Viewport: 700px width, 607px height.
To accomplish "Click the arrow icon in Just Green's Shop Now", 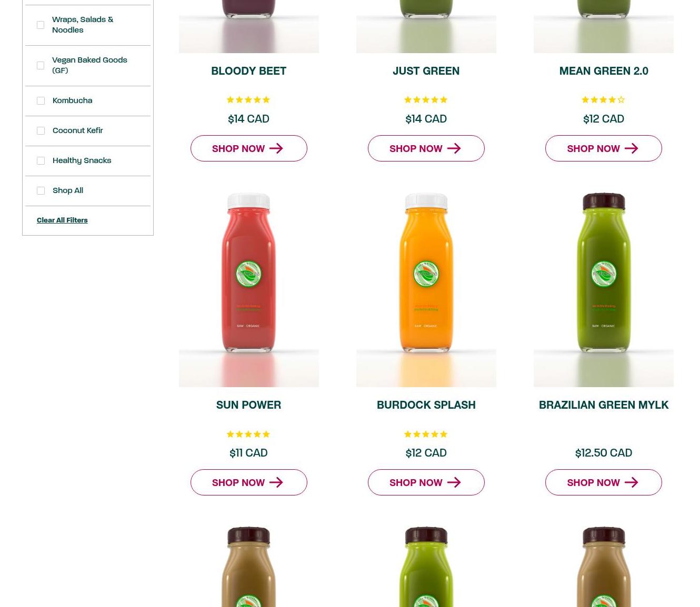I will [454, 148].
